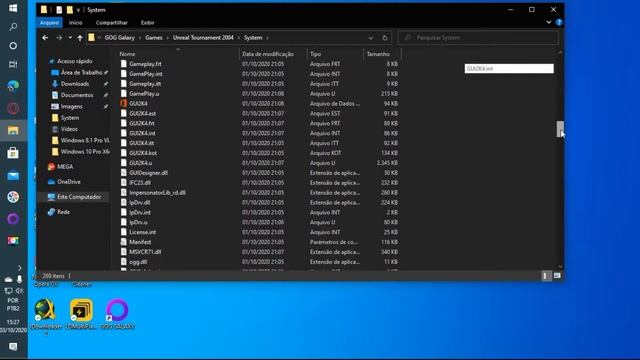
Task: Navigate to Unreal Tournament 2004 breadcrumb
Action: 203,38
